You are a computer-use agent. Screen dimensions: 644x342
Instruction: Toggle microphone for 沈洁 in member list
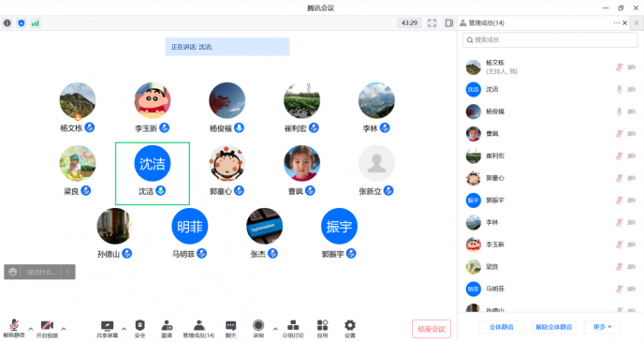coord(620,89)
